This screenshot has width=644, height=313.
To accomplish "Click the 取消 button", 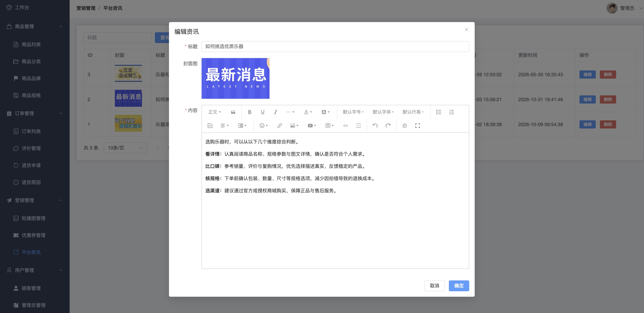I will (434, 286).
